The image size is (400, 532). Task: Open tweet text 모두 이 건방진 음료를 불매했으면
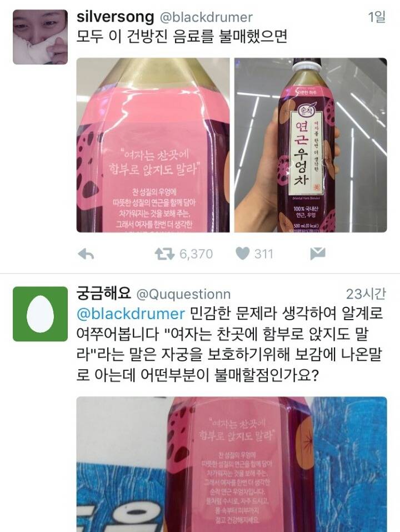point(182,36)
